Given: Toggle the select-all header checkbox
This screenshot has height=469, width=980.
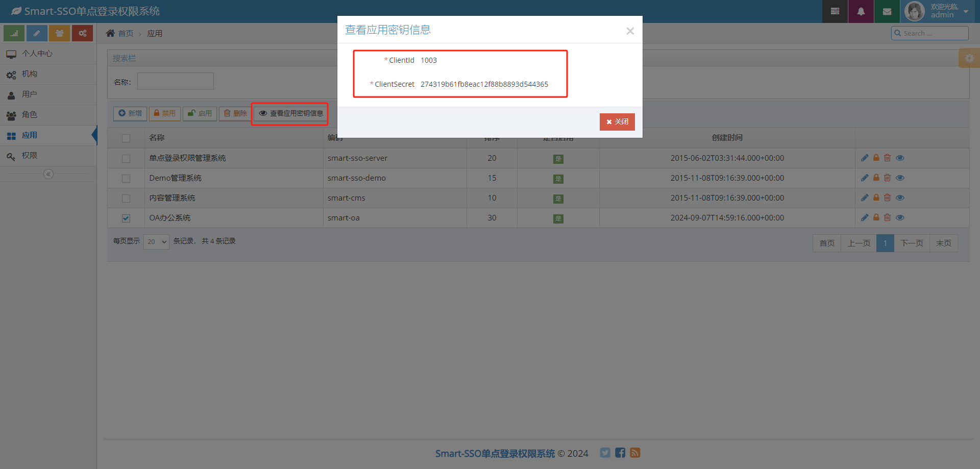Looking at the screenshot, I should coord(126,138).
